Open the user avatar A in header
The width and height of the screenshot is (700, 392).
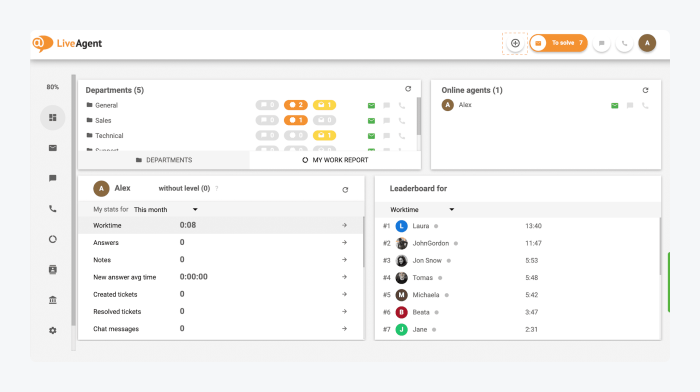tap(647, 43)
